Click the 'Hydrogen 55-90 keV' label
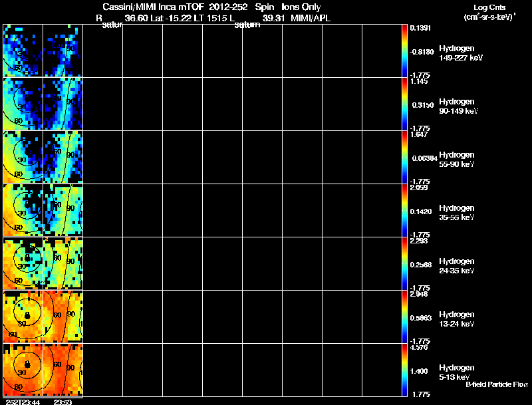 tap(457, 160)
